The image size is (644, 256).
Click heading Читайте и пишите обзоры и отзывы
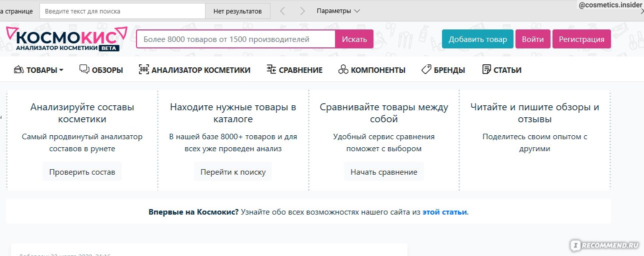pyautogui.click(x=535, y=113)
